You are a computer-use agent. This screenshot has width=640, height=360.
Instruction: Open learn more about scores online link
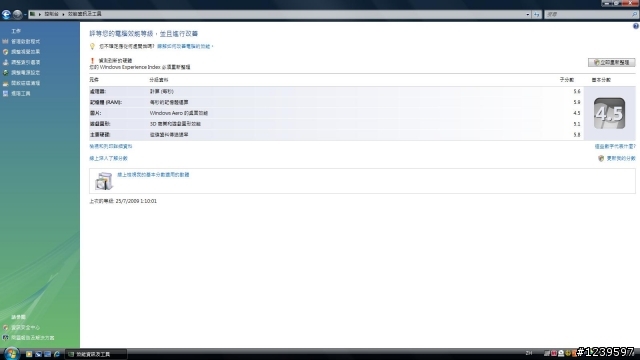[109, 158]
